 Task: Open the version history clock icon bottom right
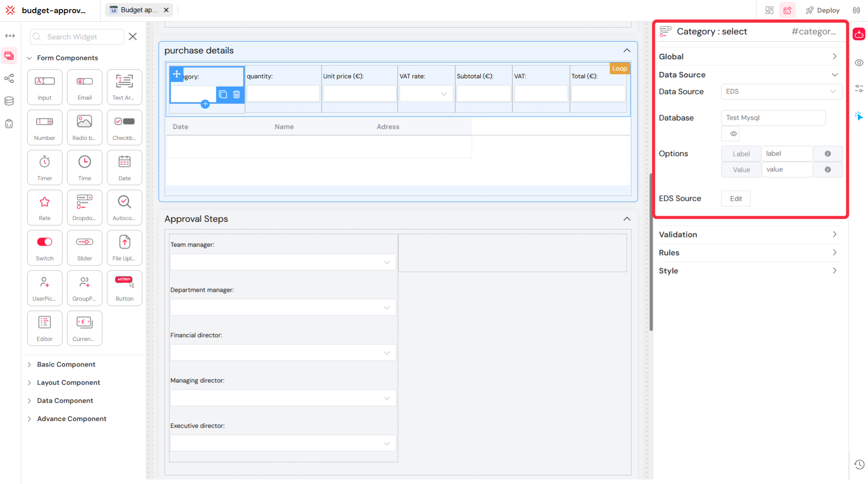click(x=859, y=465)
